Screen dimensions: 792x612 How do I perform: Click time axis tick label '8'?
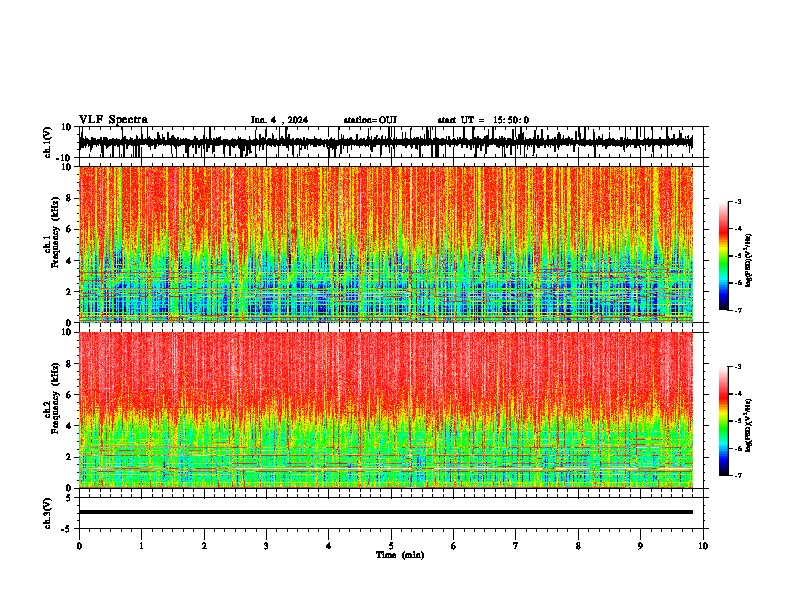[578, 546]
